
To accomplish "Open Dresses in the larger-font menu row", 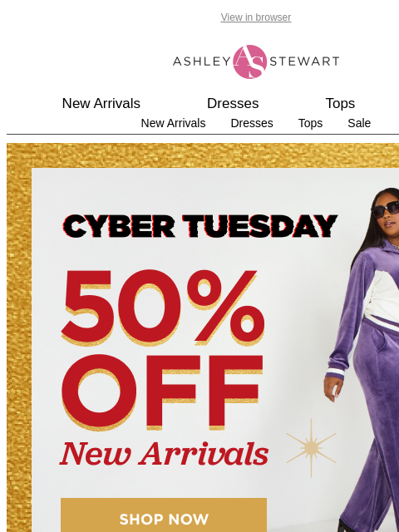I will 233,103.
